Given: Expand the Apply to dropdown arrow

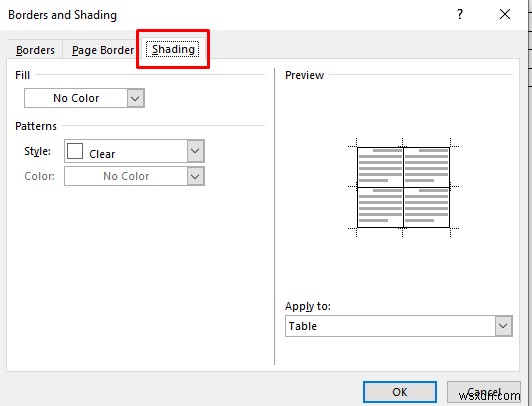Looking at the screenshot, I should (x=503, y=326).
